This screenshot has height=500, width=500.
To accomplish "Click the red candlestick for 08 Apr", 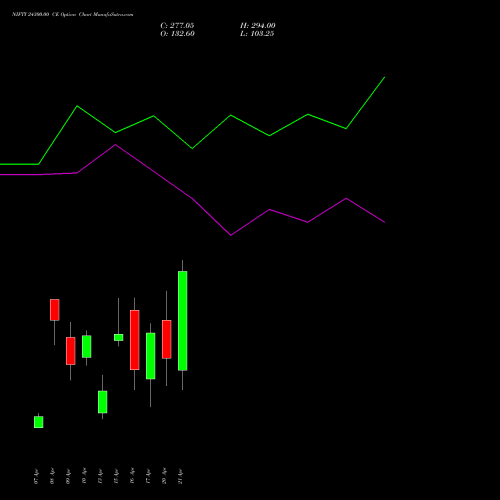I will click(x=55, y=310).
